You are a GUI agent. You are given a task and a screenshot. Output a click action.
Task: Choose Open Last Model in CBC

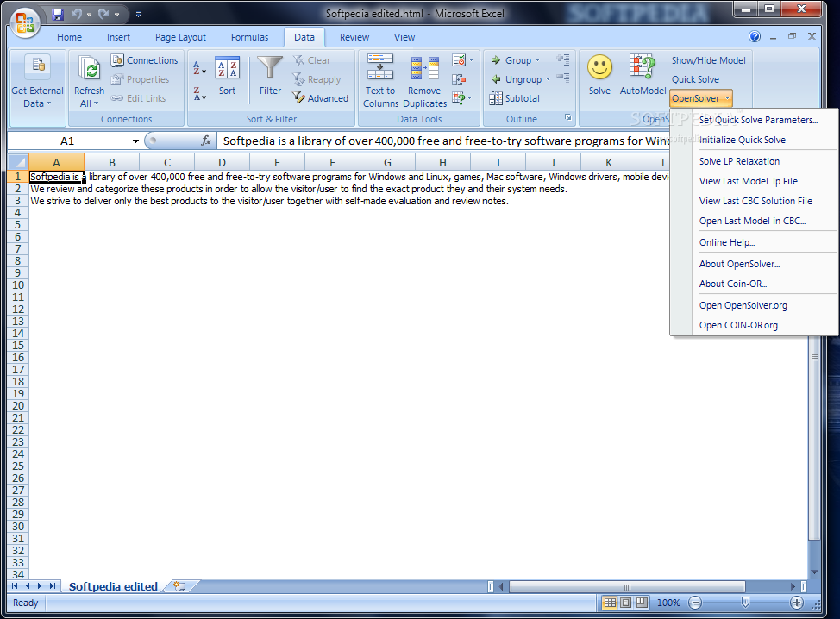tap(752, 221)
